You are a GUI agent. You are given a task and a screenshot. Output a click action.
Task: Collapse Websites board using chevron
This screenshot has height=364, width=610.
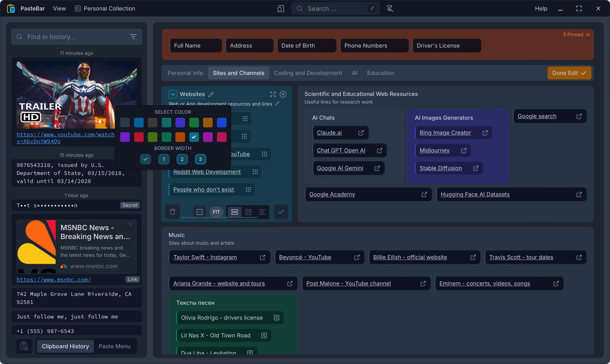point(173,95)
